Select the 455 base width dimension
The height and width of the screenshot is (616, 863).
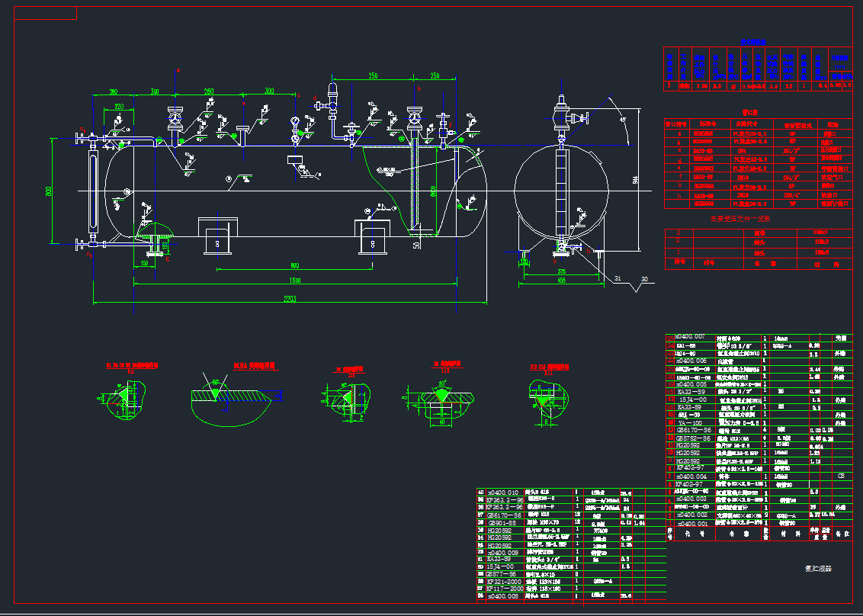tap(560, 281)
